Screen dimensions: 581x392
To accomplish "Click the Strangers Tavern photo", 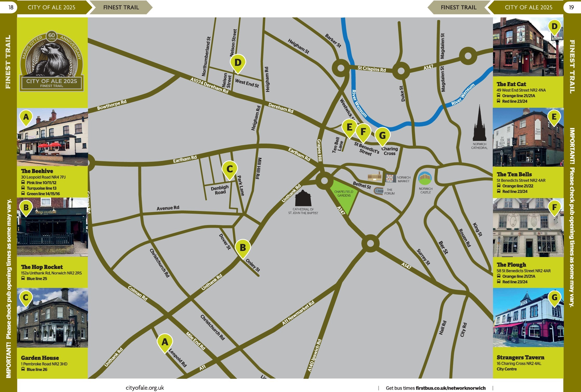I will pyautogui.click(x=528, y=317).
